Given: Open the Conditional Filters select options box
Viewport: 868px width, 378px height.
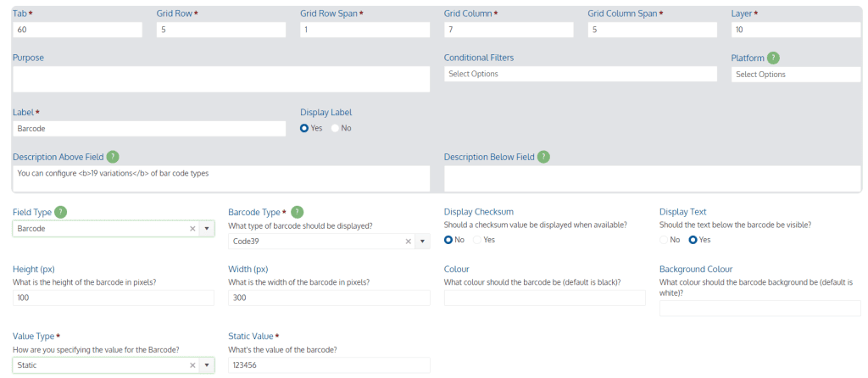Looking at the screenshot, I should coord(580,74).
